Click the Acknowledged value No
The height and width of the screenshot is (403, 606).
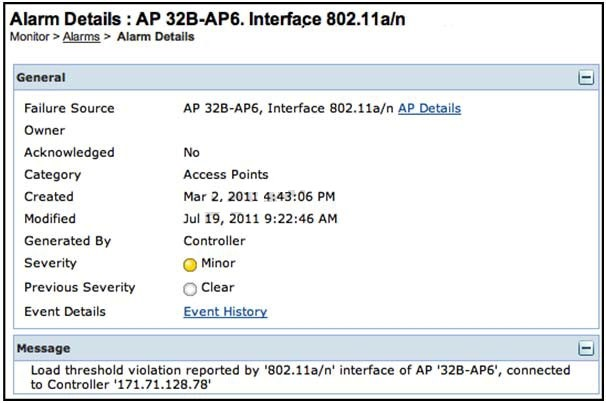193,152
